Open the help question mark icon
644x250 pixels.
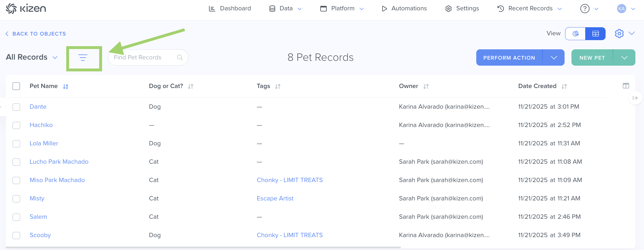pos(585,9)
